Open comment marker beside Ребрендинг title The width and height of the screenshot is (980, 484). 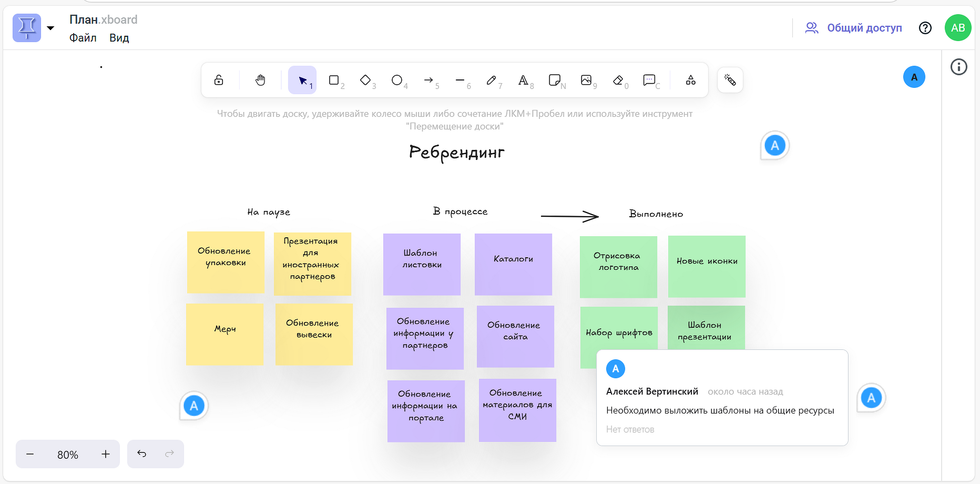pyautogui.click(x=775, y=145)
